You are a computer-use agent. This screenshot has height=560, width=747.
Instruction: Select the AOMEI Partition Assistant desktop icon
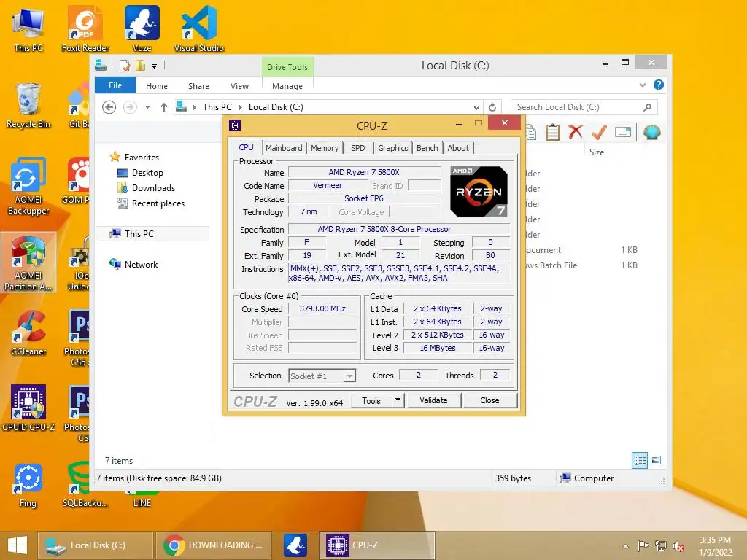click(28, 262)
